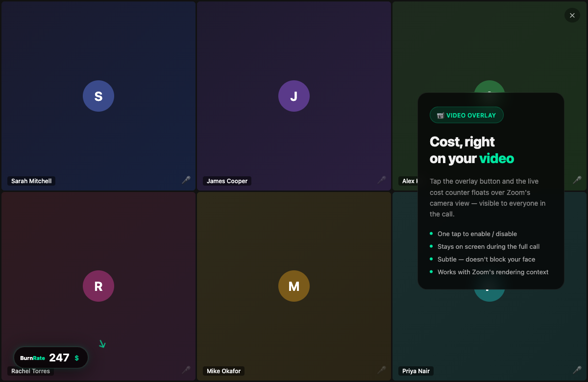588x382 pixels.
Task: Select James Cooper's purple J avatar
Action: [294, 96]
